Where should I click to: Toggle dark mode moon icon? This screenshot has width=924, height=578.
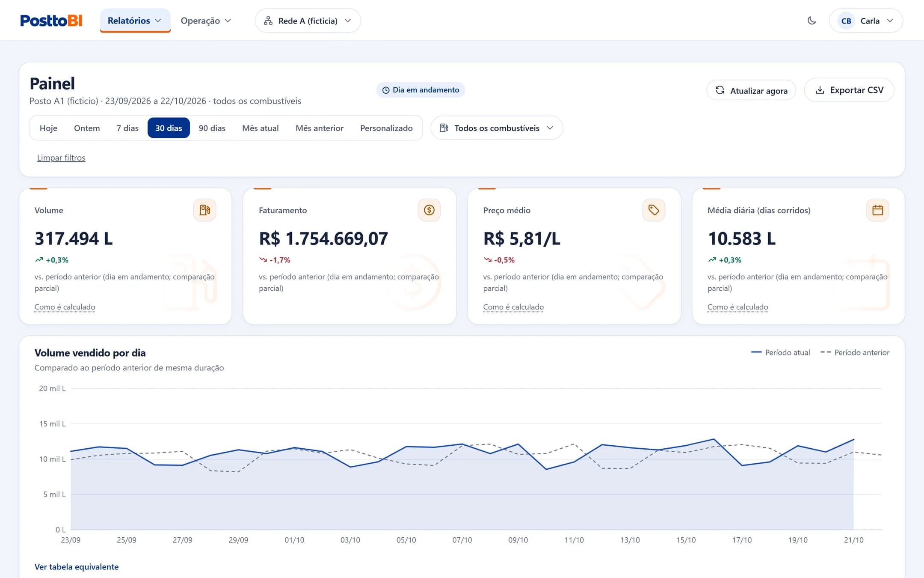click(811, 21)
